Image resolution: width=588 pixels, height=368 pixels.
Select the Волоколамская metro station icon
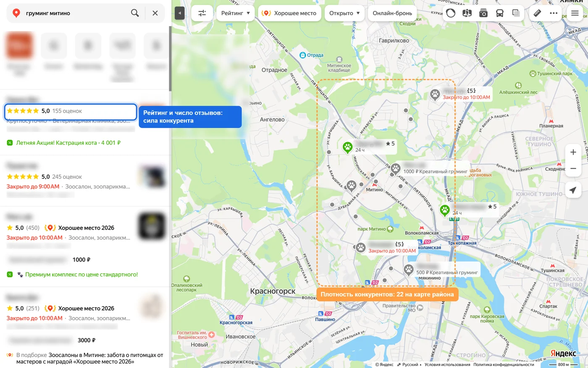click(x=422, y=228)
